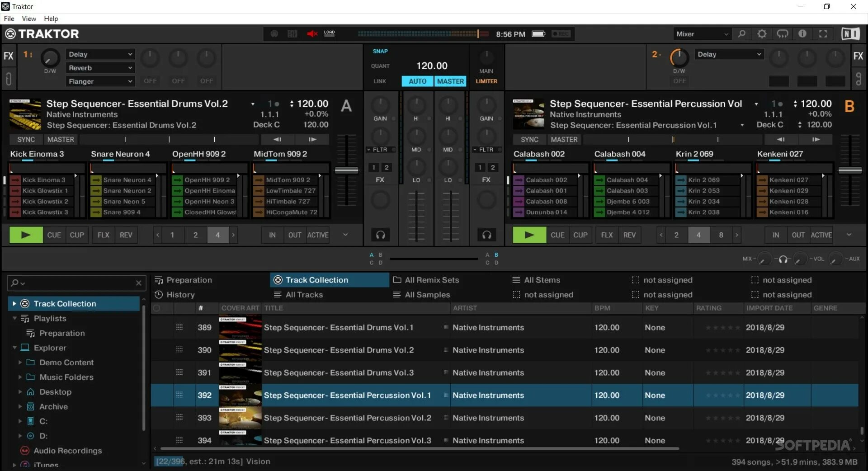Click the History favorites icon
This screenshot has width=868, height=471.
click(159, 295)
